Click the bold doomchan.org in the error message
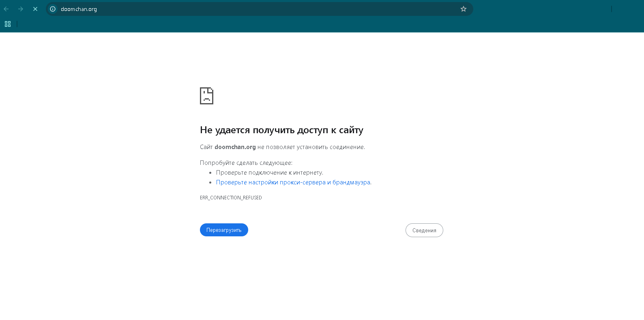Image resolution: width=644 pixels, height=320 pixels. (235, 147)
